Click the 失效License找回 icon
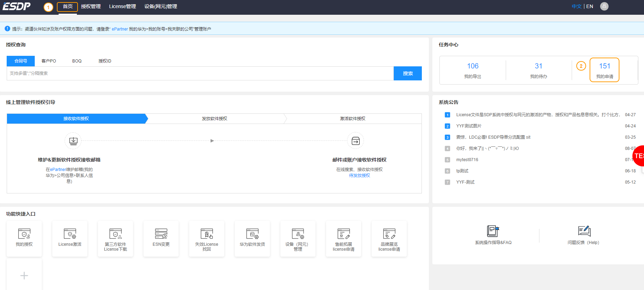644x290 pixels. pyautogui.click(x=207, y=234)
